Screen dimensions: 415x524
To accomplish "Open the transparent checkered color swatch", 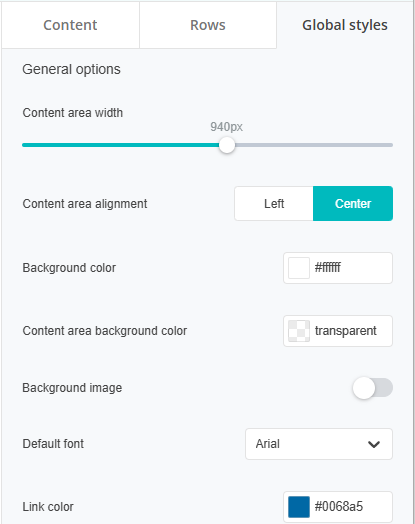I will (x=299, y=331).
